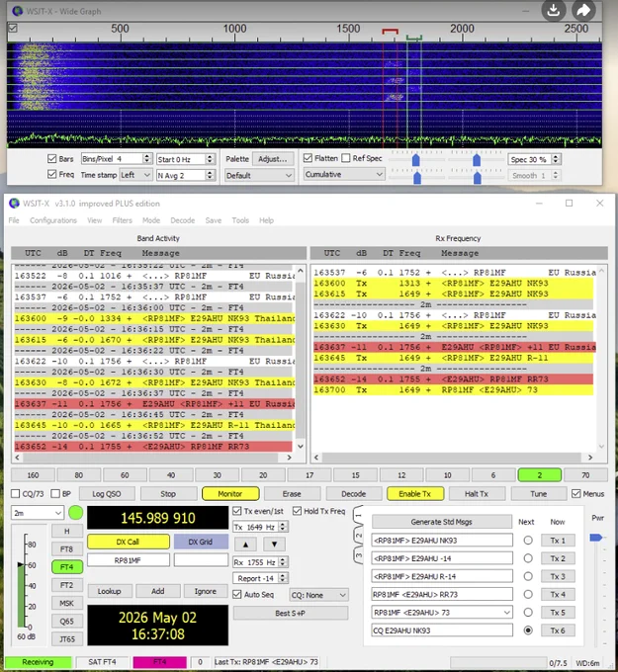The width and height of the screenshot is (618, 672).
Task: Click the upper left Wide Graph gain slider
Action: click(x=415, y=161)
